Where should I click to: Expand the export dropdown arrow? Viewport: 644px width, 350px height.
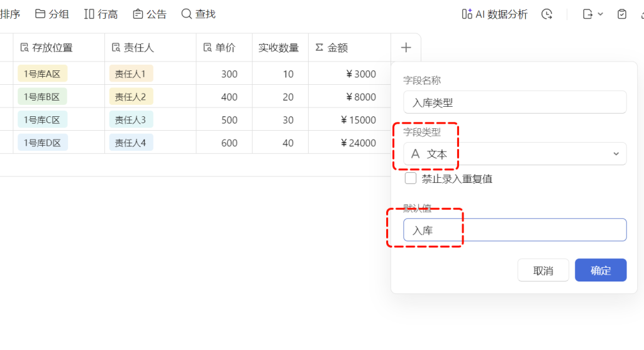click(601, 14)
